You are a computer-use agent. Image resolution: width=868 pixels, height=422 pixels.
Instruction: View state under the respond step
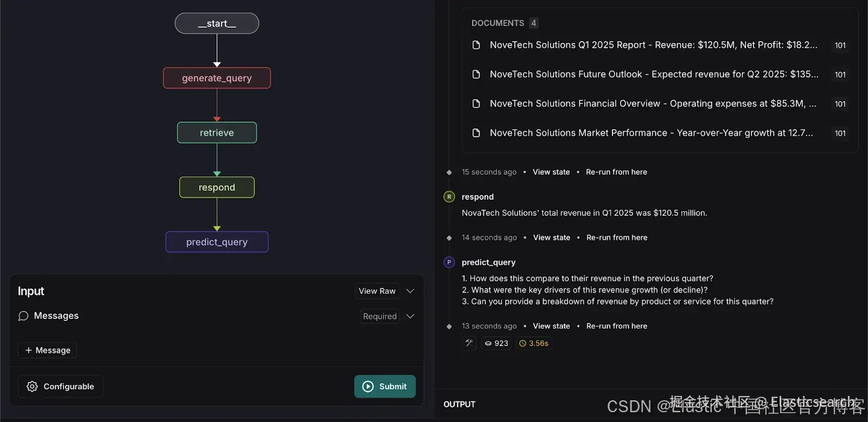[x=552, y=237]
